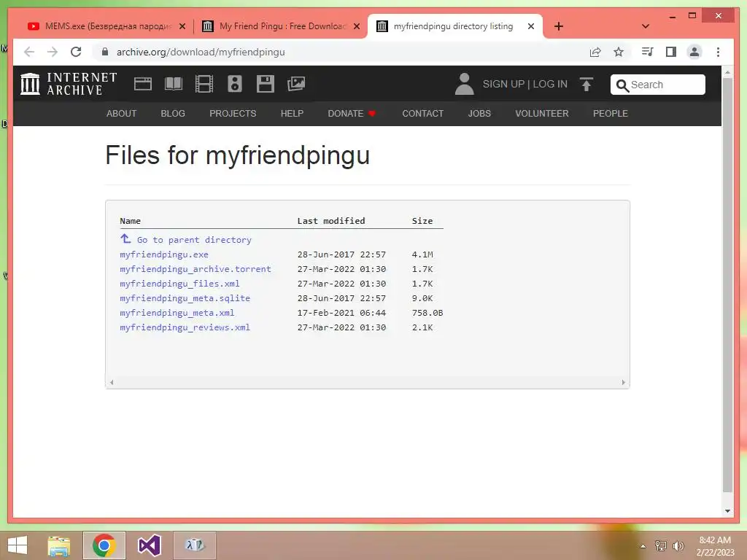Reload the page
Screen dimensions: 747x560
[76, 52]
